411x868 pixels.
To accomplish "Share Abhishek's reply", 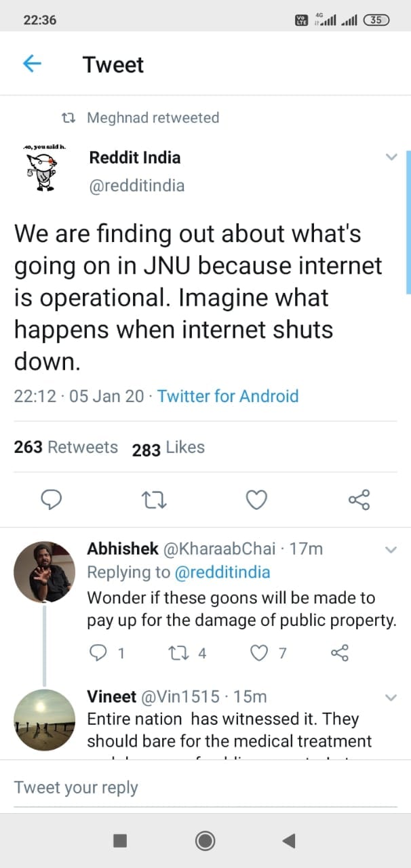I will point(339,653).
